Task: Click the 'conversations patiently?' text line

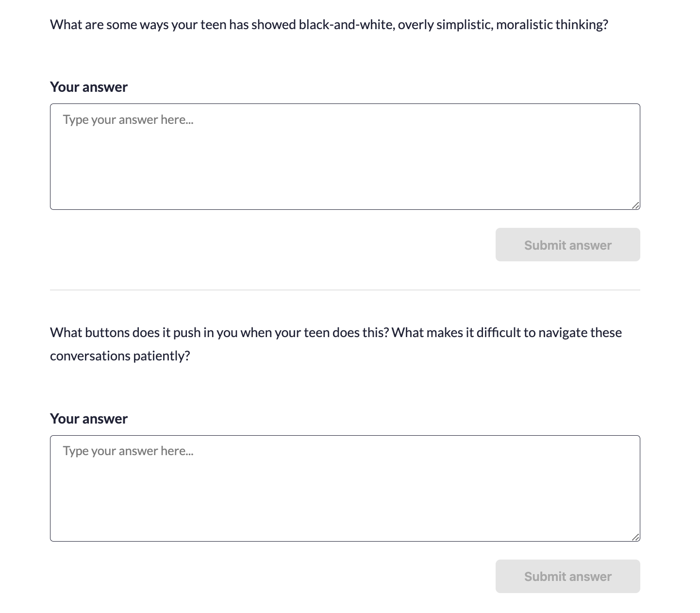Action: click(x=120, y=356)
